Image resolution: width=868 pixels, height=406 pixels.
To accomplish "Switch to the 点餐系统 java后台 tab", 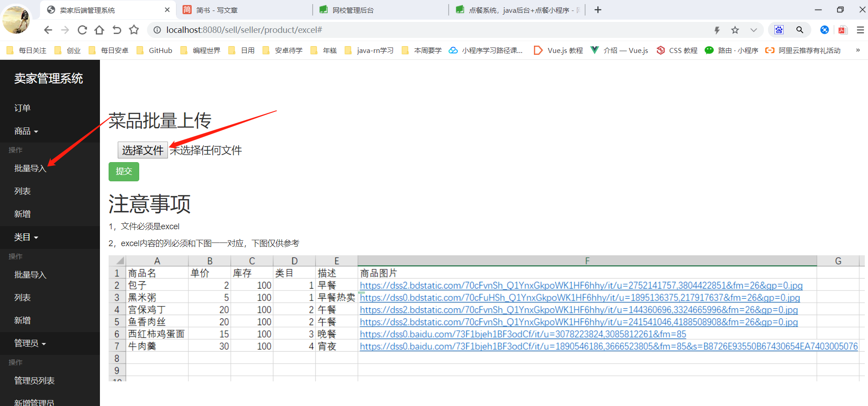I will click(x=517, y=10).
